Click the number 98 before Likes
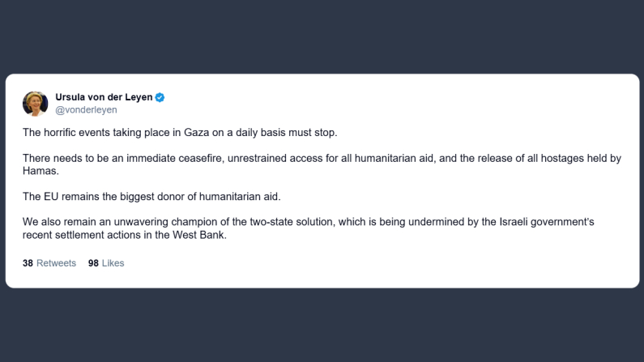644x362 pixels. tap(93, 263)
